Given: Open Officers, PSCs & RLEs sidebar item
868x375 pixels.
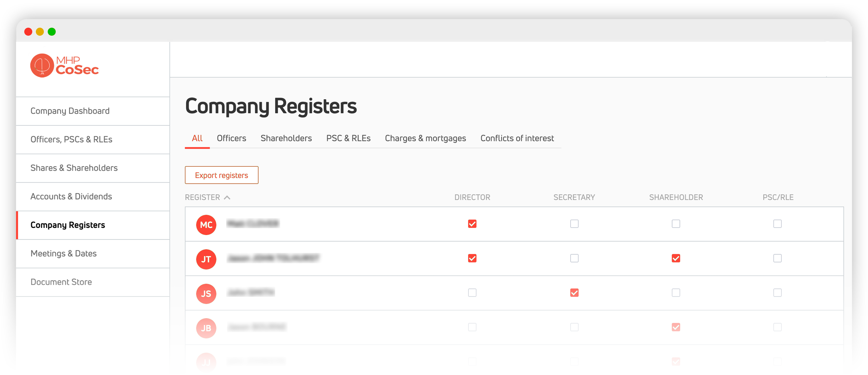Looking at the screenshot, I should tap(93, 140).
